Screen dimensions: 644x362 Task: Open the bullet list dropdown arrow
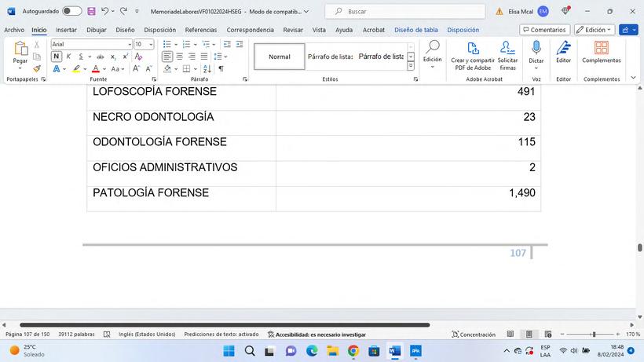176,44
